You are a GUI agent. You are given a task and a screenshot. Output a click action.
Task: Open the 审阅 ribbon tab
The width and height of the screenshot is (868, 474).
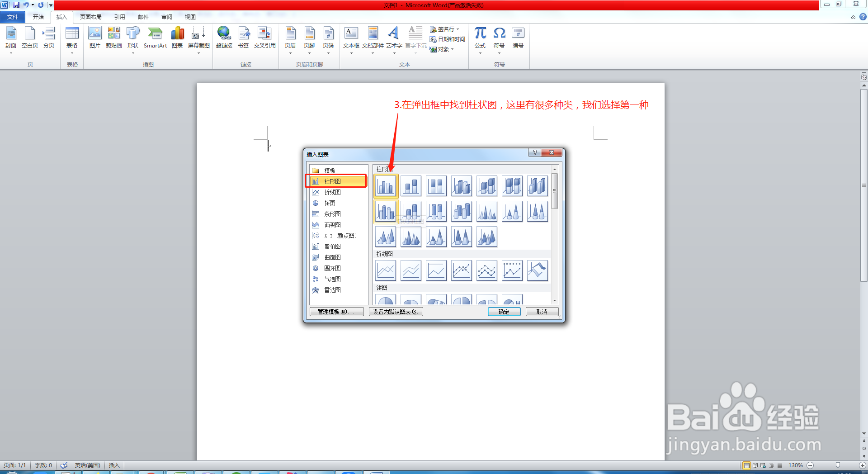tap(166, 17)
